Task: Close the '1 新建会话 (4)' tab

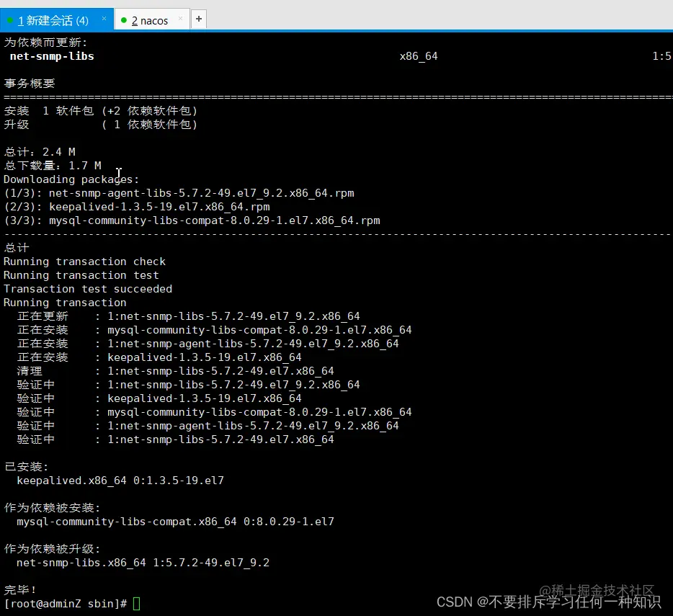Action: click(104, 19)
